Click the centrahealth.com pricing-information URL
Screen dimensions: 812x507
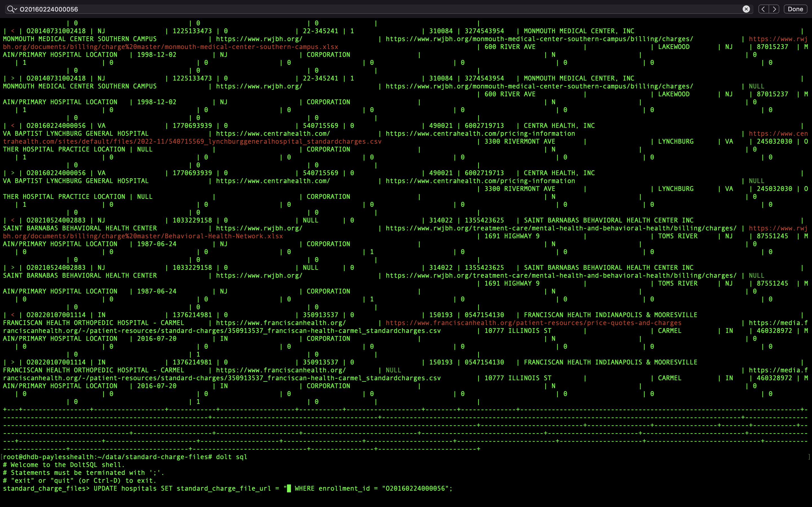point(480,134)
